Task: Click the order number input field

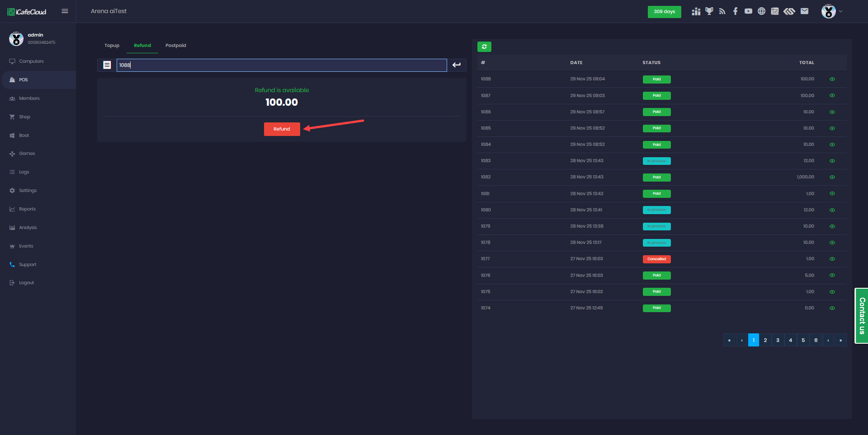Action: pyautogui.click(x=281, y=65)
